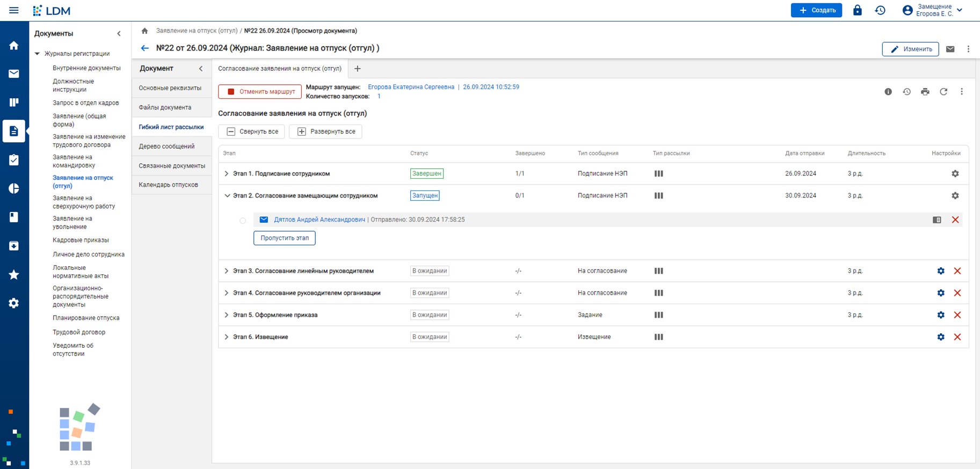
Task: Click the lock icon in top bar
Action: click(x=858, y=10)
